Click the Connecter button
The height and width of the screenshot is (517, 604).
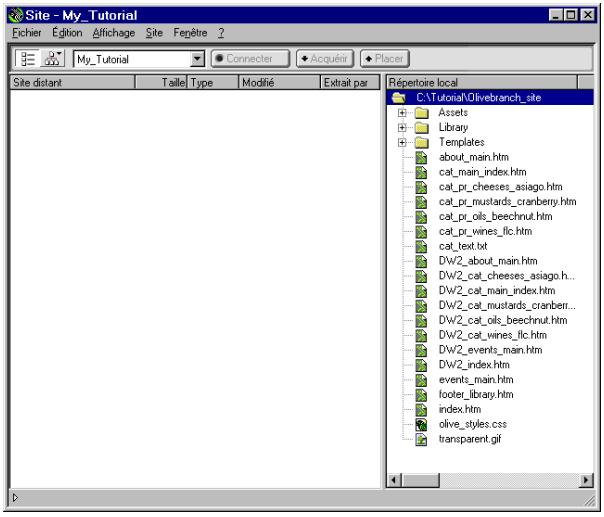[x=250, y=59]
